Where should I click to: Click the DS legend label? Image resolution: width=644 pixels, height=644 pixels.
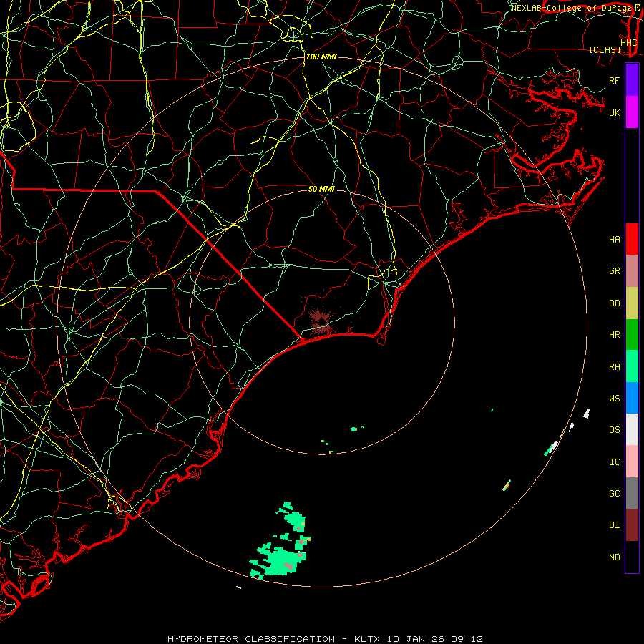click(614, 430)
